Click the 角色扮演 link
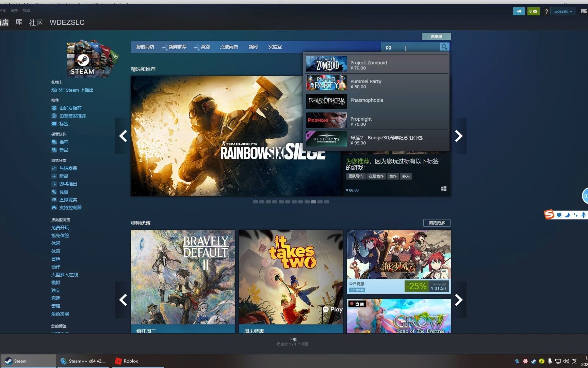 pos(60,314)
